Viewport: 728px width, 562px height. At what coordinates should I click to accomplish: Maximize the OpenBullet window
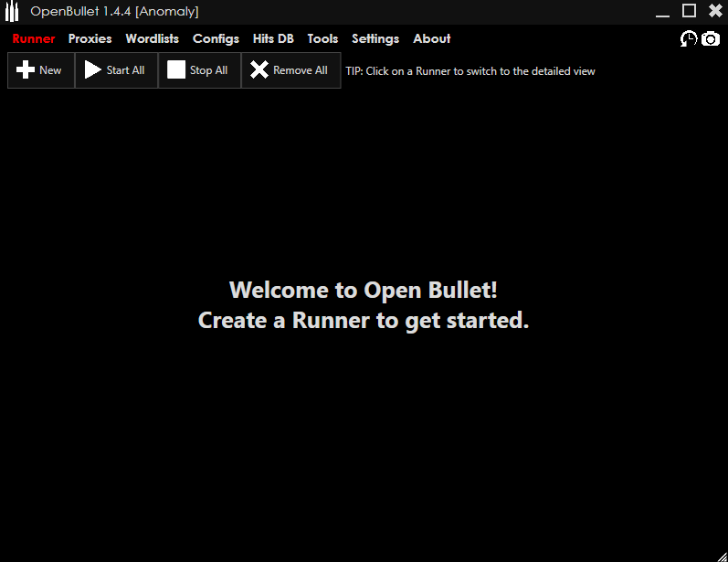point(689,11)
